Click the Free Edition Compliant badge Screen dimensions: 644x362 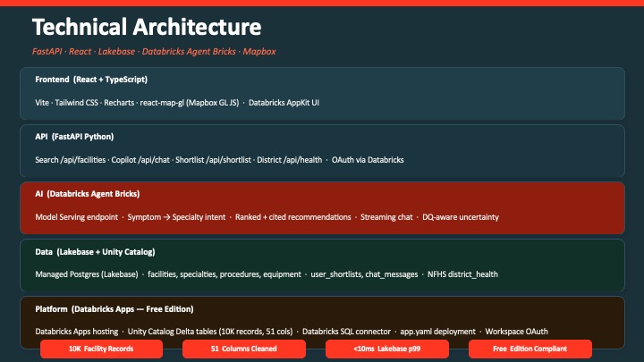[530, 349]
